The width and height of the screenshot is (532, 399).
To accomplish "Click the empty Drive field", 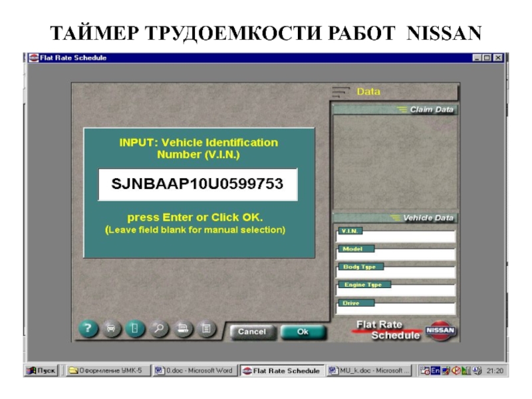I will click(396, 309).
